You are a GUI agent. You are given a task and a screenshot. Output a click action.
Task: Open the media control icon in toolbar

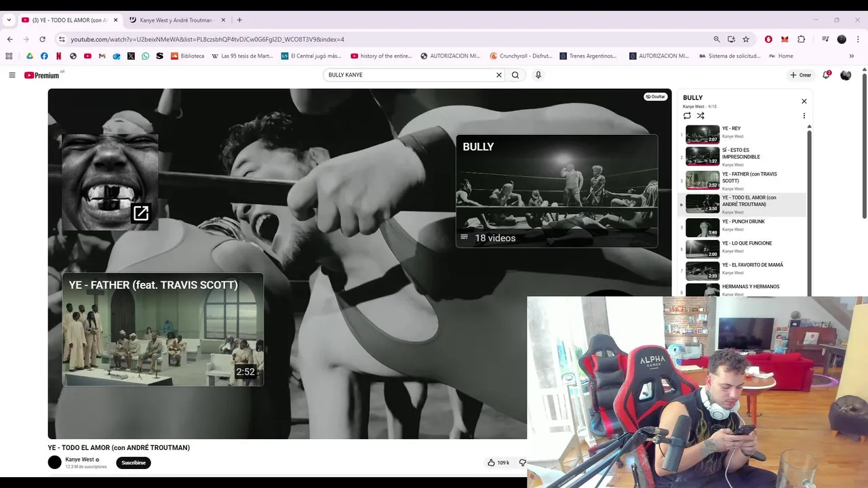(825, 39)
